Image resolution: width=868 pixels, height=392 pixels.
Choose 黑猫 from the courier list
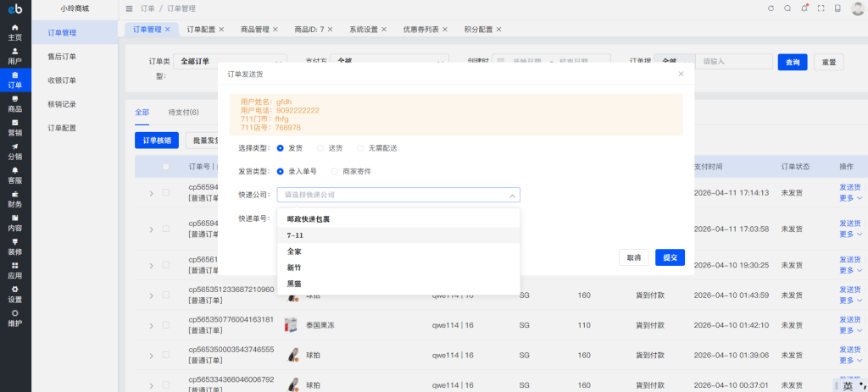pos(398,284)
